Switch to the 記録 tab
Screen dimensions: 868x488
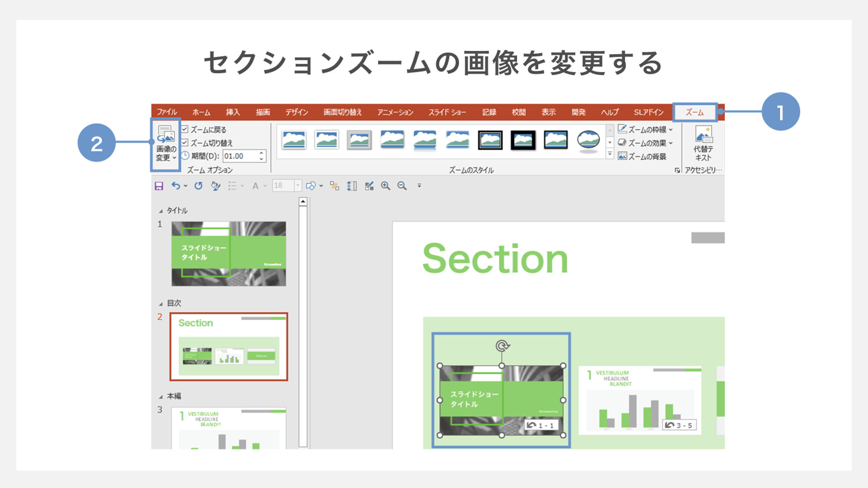tap(489, 112)
